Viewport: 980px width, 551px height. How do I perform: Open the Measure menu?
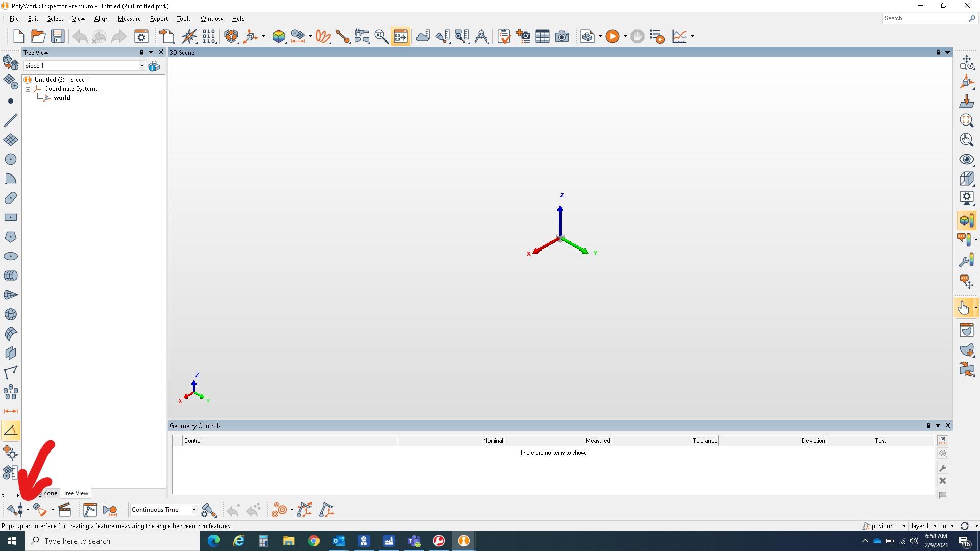coord(129,19)
